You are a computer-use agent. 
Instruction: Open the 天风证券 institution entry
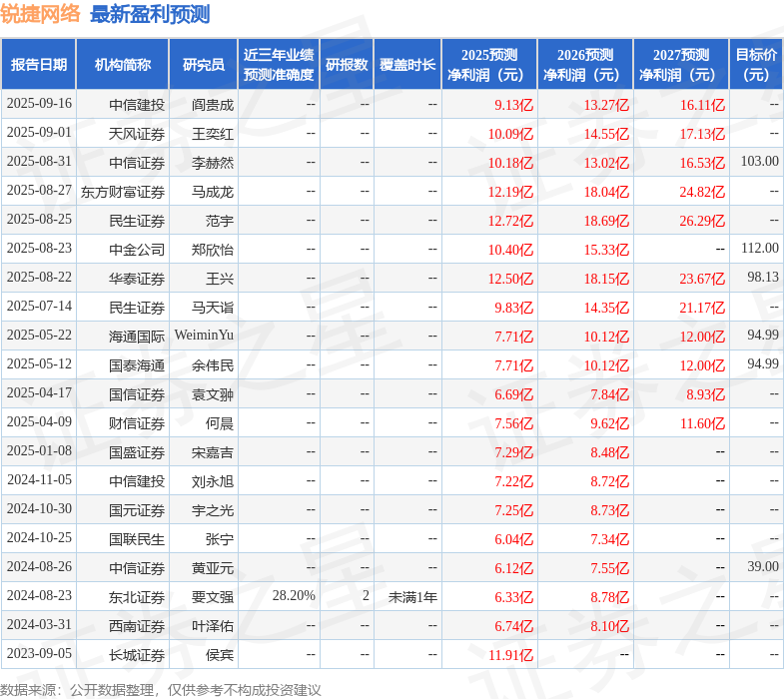pyautogui.click(x=137, y=134)
